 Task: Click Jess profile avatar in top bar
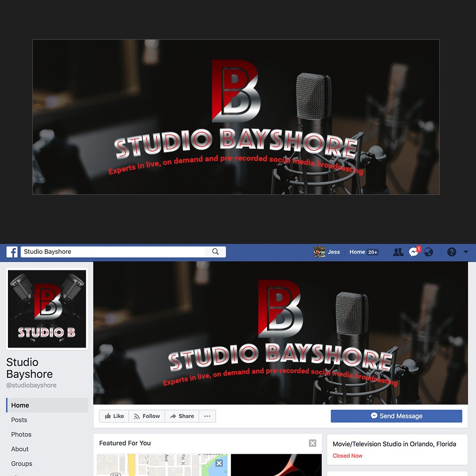[x=319, y=252]
